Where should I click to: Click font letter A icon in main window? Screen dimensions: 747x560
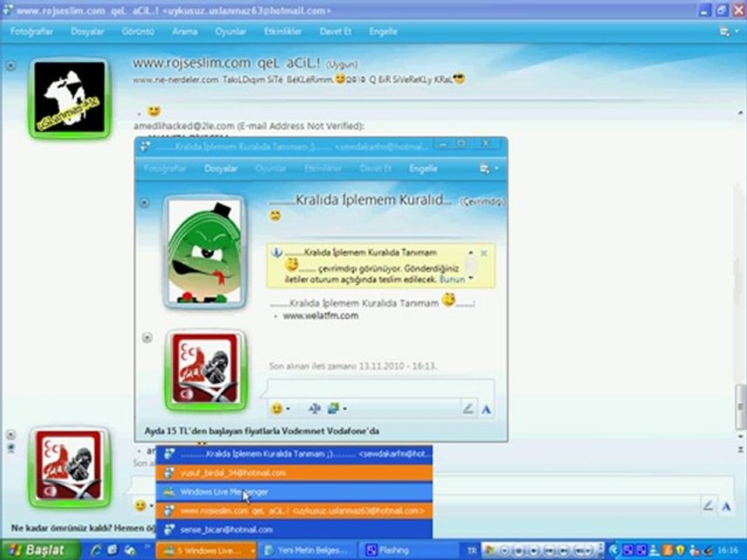[x=726, y=506]
